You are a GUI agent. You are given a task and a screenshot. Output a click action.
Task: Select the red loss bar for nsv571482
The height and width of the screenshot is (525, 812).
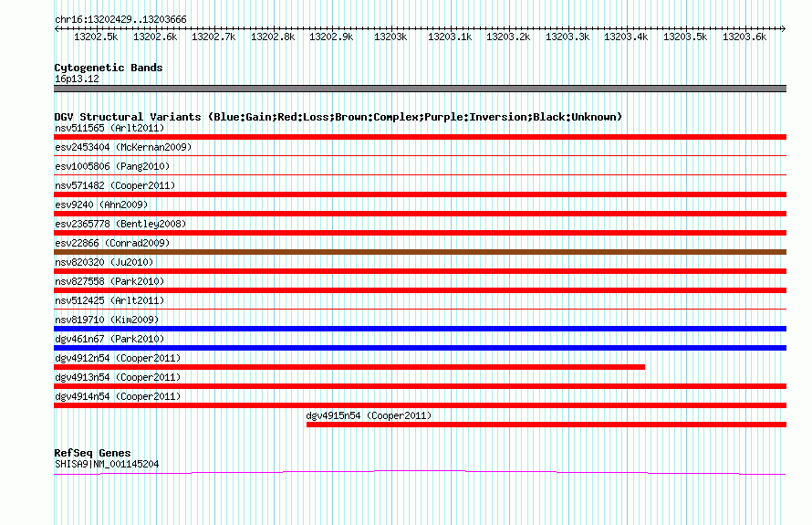coord(420,194)
